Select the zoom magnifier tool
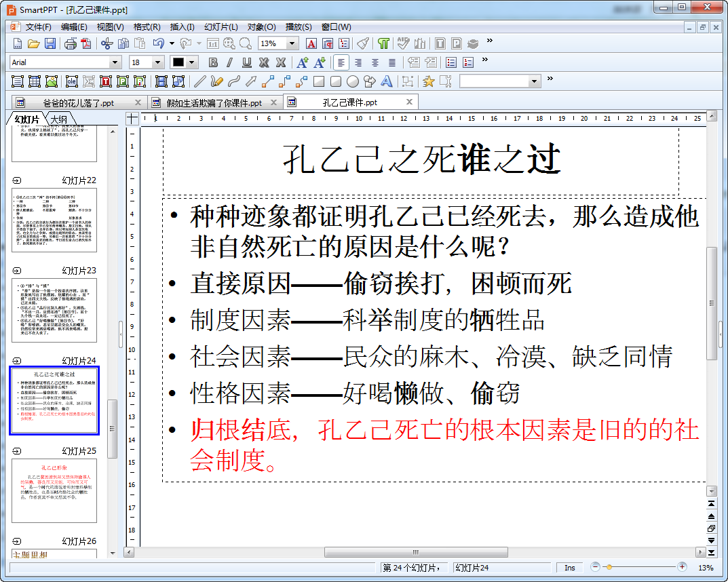The image size is (728, 582). point(245,43)
